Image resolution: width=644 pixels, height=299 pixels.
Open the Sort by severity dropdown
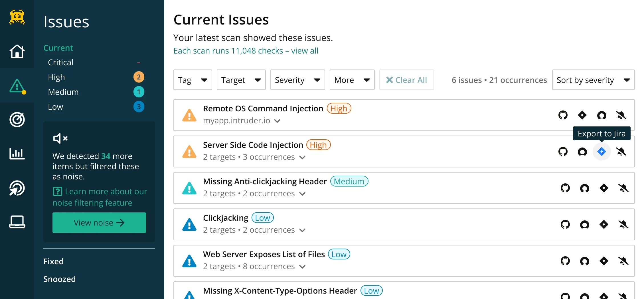(x=593, y=80)
